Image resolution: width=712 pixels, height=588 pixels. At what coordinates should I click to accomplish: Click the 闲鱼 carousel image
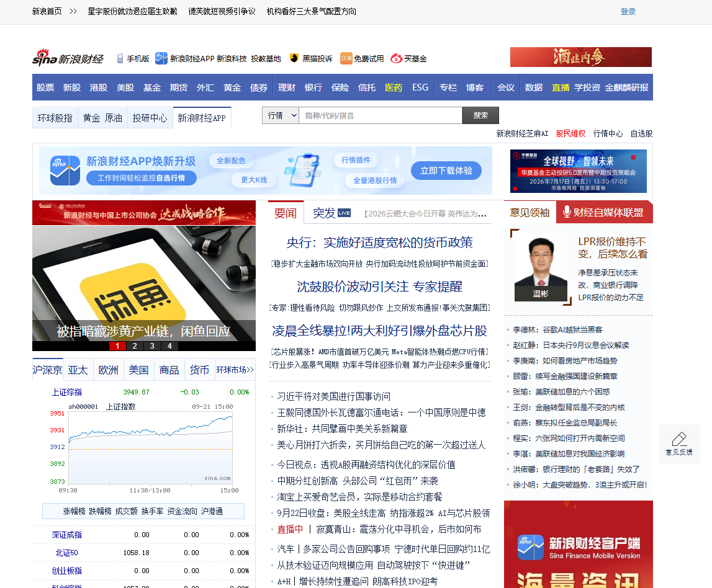[144, 283]
